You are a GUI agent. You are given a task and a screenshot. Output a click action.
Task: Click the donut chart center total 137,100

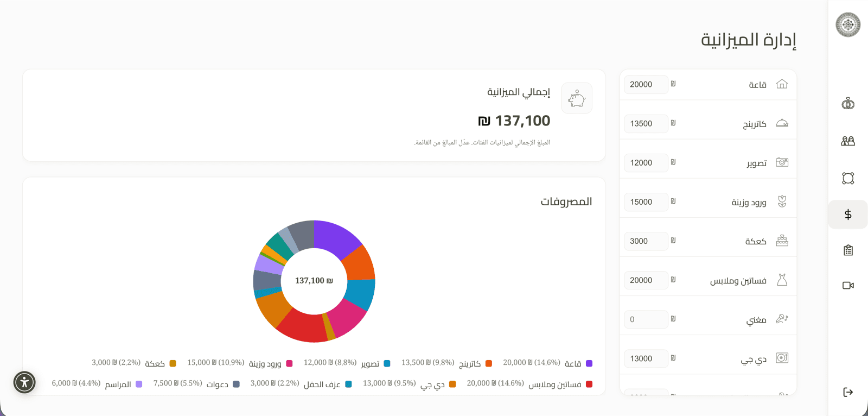click(x=314, y=281)
